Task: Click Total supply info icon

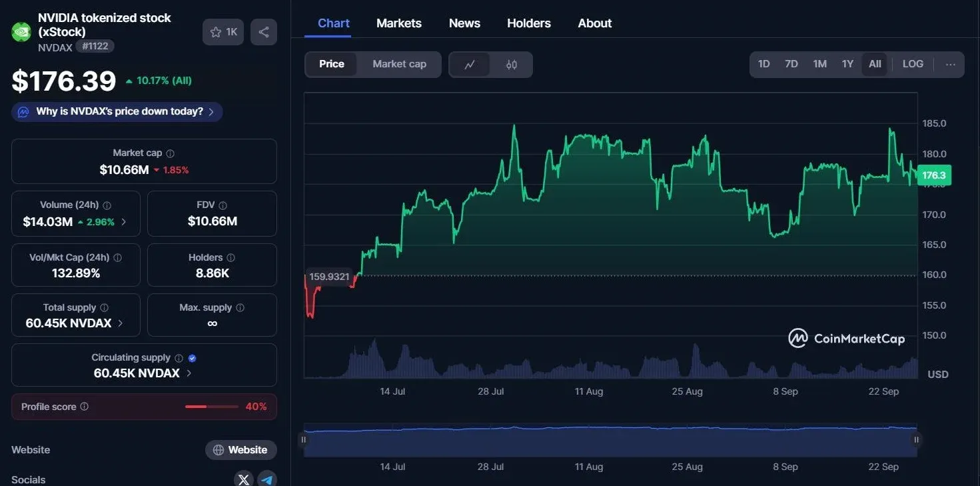Action: (105, 308)
